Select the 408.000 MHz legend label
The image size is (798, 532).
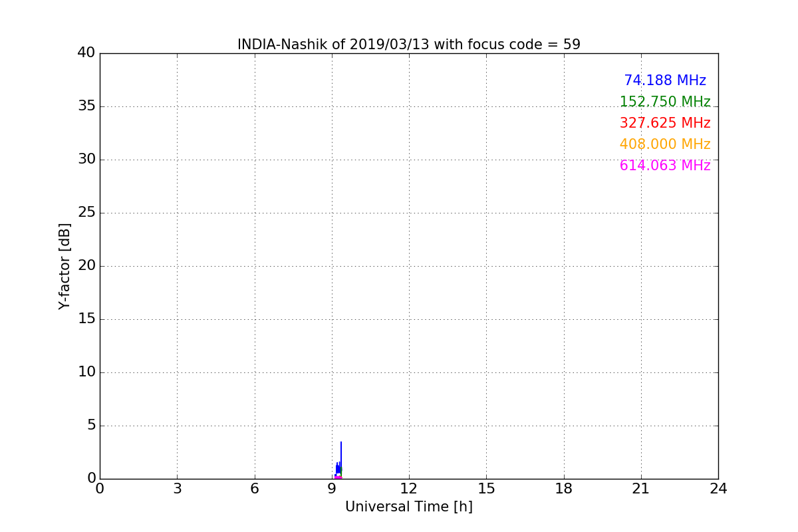(665, 144)
